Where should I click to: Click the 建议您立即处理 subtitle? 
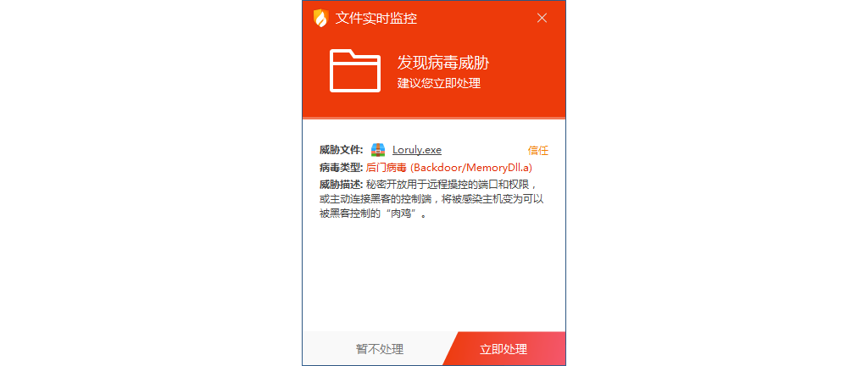439,84
